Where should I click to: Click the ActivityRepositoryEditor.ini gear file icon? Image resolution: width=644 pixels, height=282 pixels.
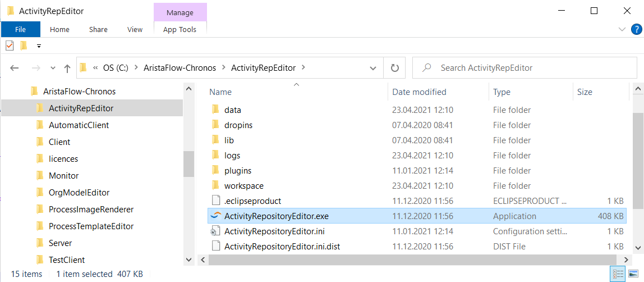(215, 231)
